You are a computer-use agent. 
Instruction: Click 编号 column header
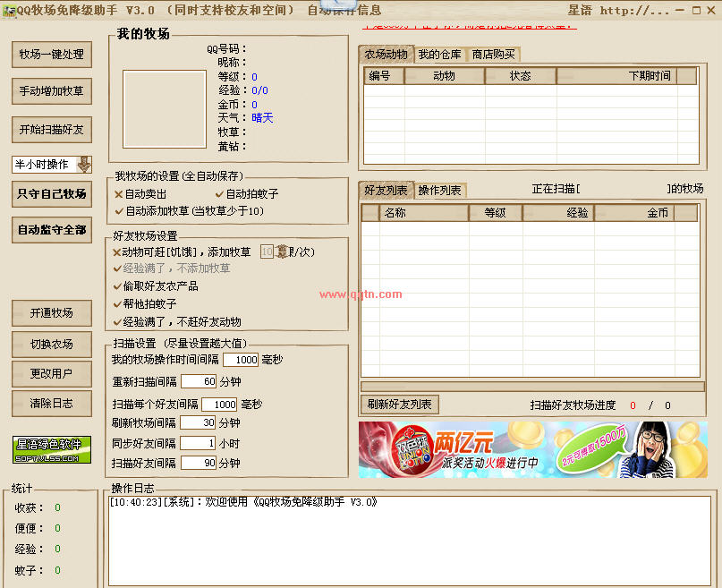pyautogui.click(x=384, y=76)
